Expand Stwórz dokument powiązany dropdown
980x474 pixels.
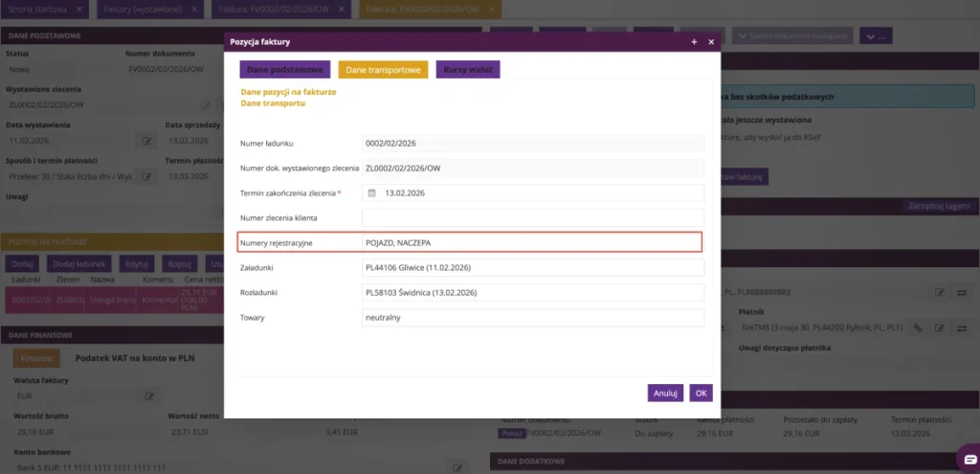tap(791, 35)
